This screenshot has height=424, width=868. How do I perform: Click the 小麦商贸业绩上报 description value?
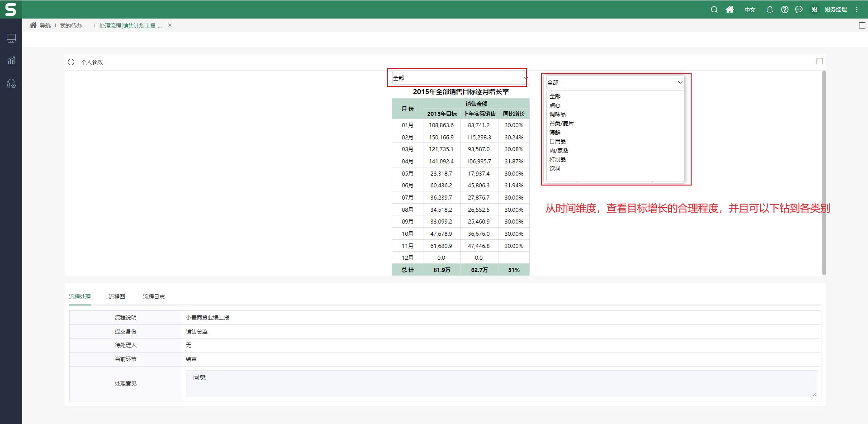pos(208,318)
